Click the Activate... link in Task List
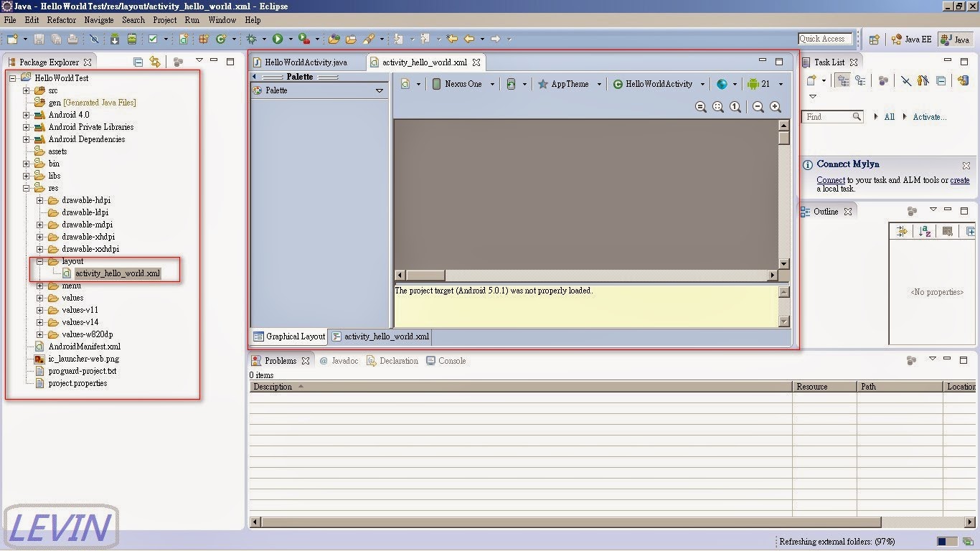This screenshot has width=980, height=551. [x=930, y=117]
